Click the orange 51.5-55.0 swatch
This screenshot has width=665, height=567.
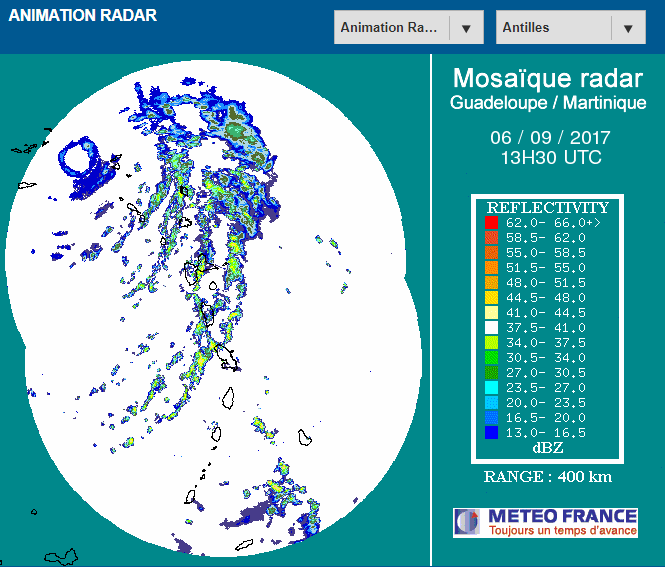pyautogui.click(x=491, y=268)
